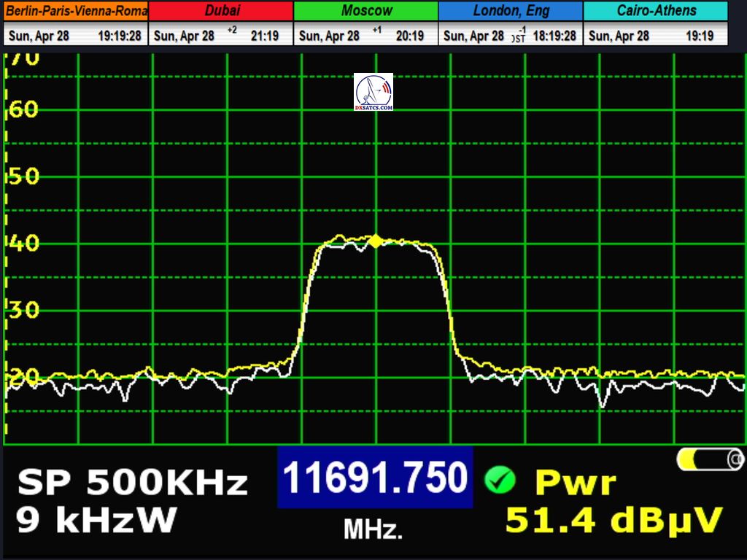Click the London time 18:19:28
The width and height of the screenshot is (747, 560).
[554, 36]
